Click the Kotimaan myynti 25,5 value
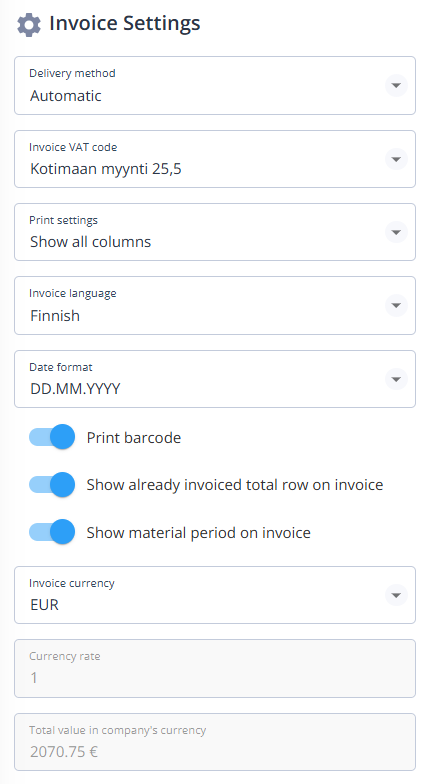The image size is (424, 784). (106, 168)
